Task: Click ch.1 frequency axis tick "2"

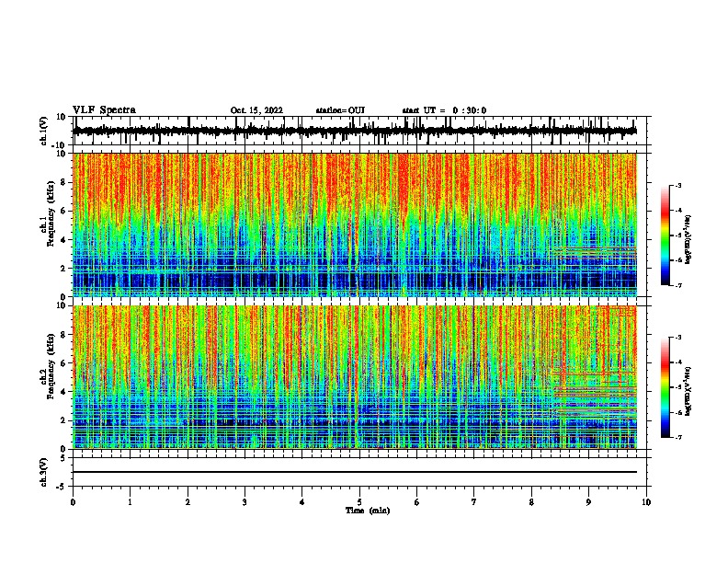Action: [x=63, y=269]
